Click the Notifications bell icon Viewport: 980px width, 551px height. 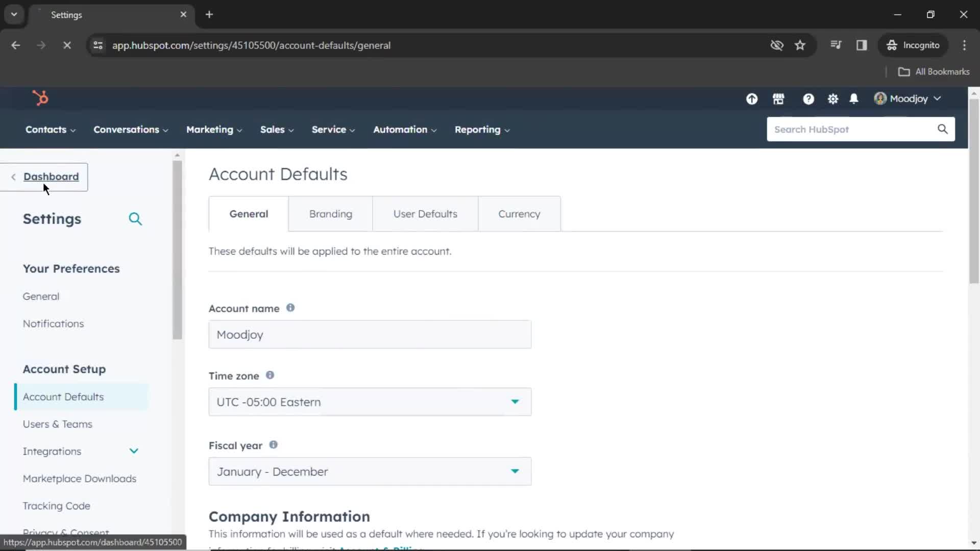pyautogui.click(x=854, y=99)
